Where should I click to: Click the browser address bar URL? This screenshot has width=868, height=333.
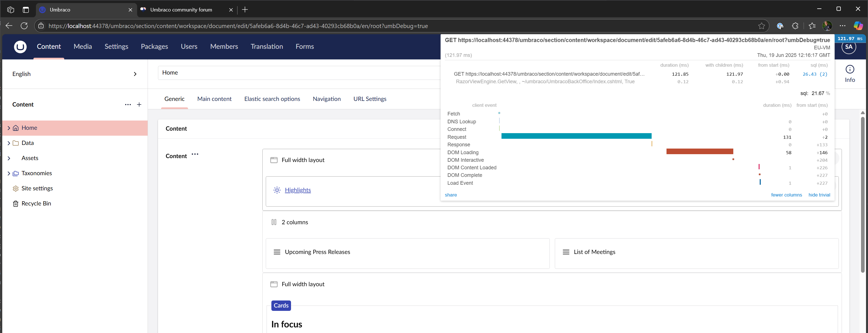point(238,26)
